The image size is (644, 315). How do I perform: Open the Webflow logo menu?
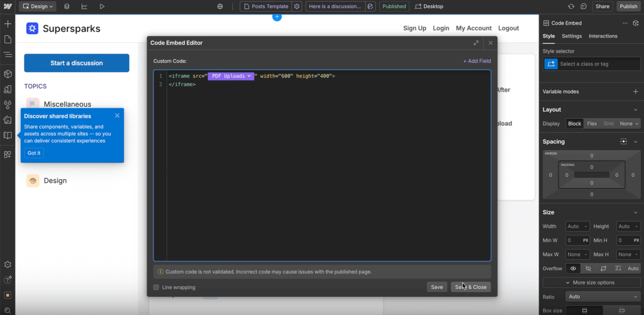8,6
